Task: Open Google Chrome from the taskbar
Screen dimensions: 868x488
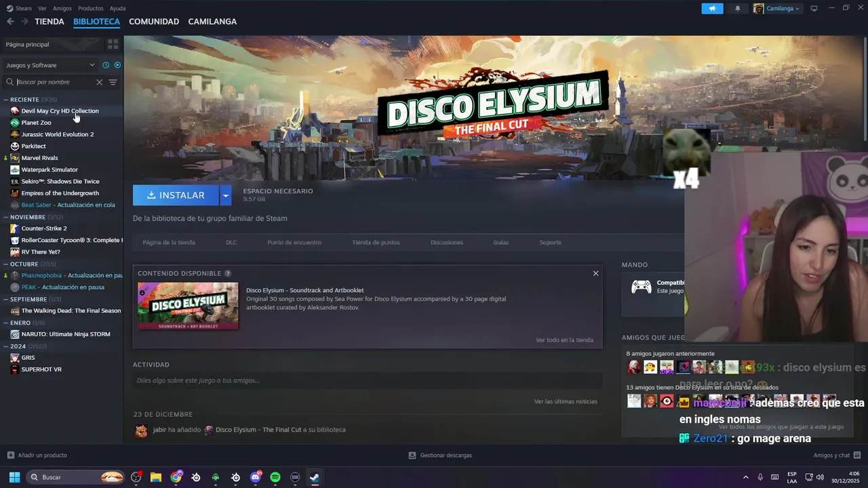Action: [x=176, y=477]
